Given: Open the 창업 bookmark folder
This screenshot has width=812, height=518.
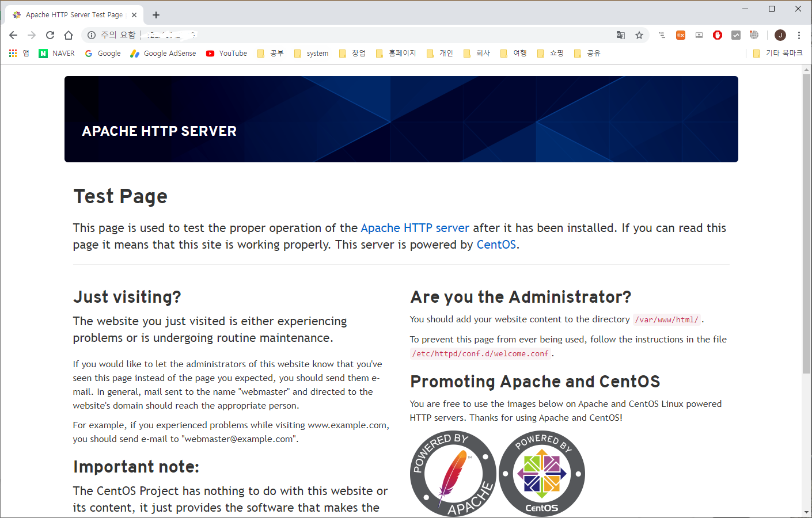Looking at the screenshot, I should (352, 53).
